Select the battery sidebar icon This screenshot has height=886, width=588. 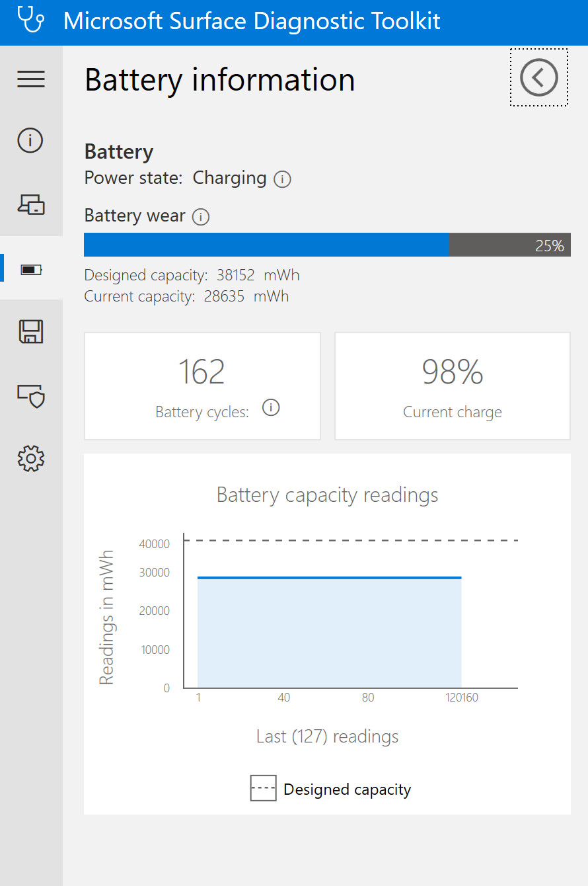[x=31, y=269]
